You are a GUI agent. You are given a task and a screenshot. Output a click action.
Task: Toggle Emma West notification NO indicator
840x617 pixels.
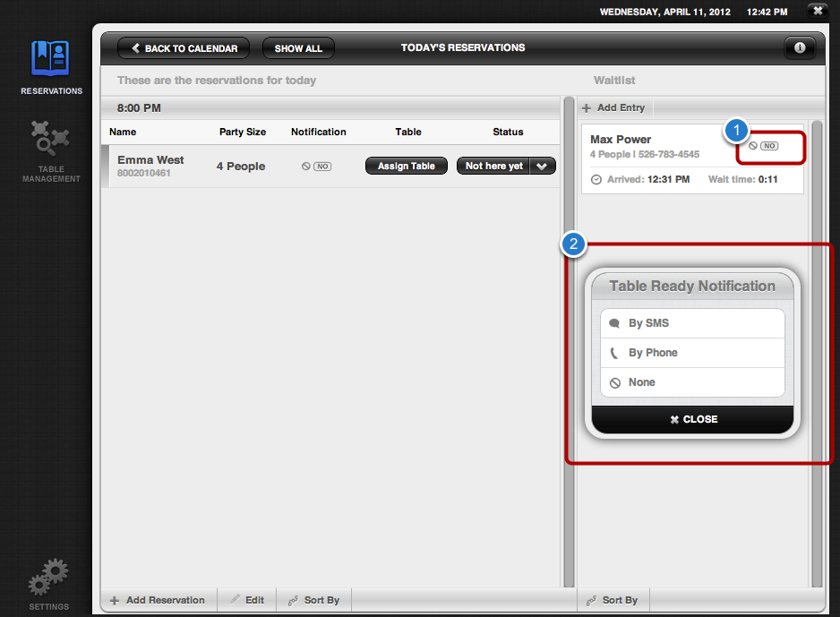coord(317,167)
